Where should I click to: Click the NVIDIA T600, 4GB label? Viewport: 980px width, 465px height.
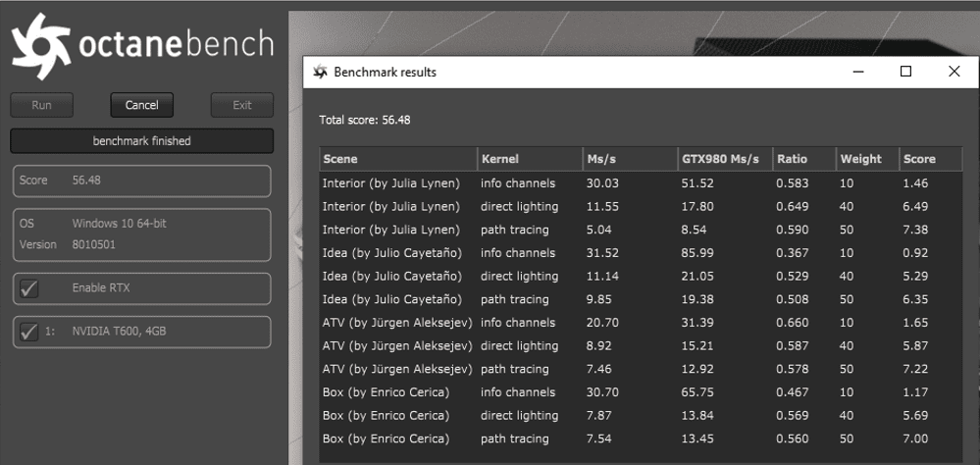(x=119, y=332)
